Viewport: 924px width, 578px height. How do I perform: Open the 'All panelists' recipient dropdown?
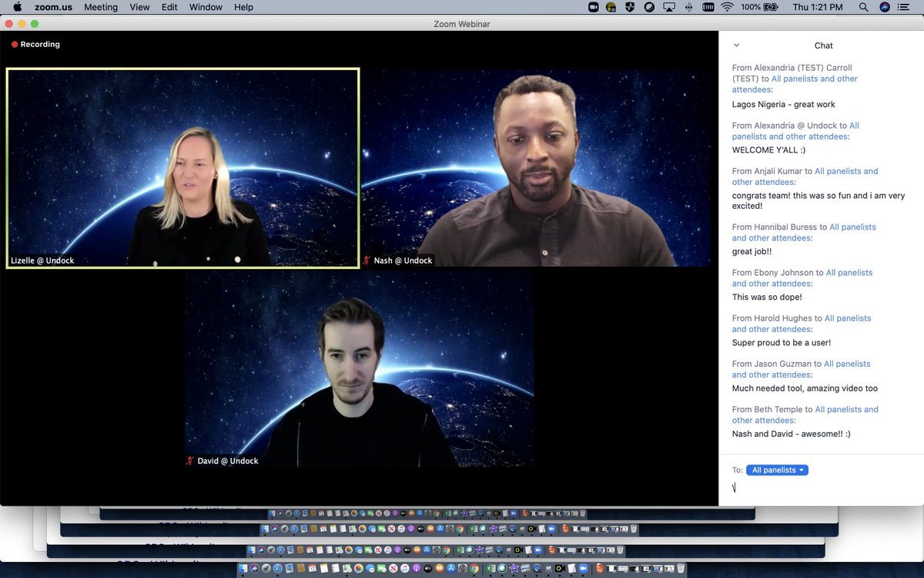tap(777, 470)
